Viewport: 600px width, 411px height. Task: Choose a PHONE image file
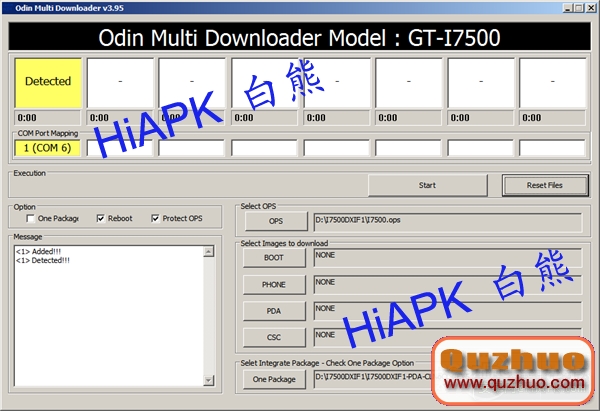[274, 284]
